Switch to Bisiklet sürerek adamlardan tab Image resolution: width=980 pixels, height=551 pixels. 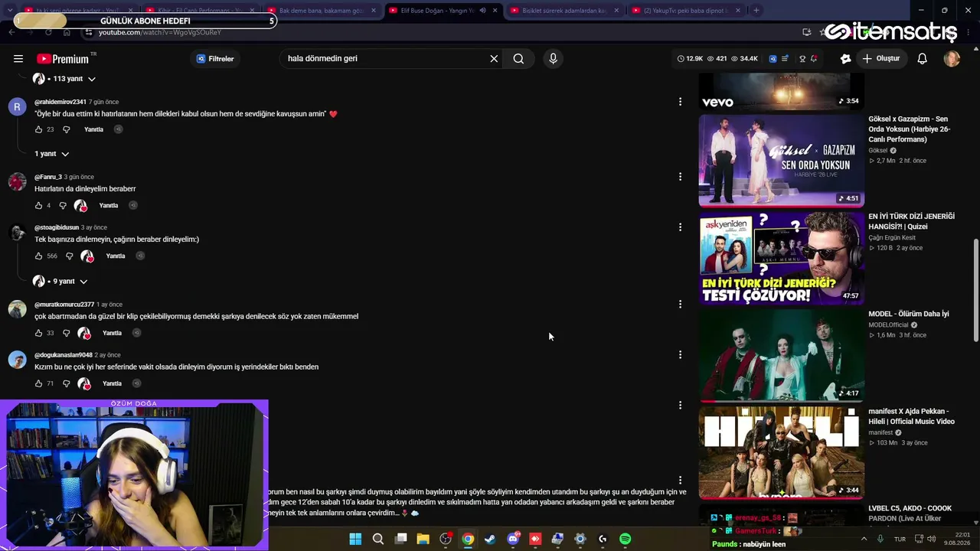(564, 11)
